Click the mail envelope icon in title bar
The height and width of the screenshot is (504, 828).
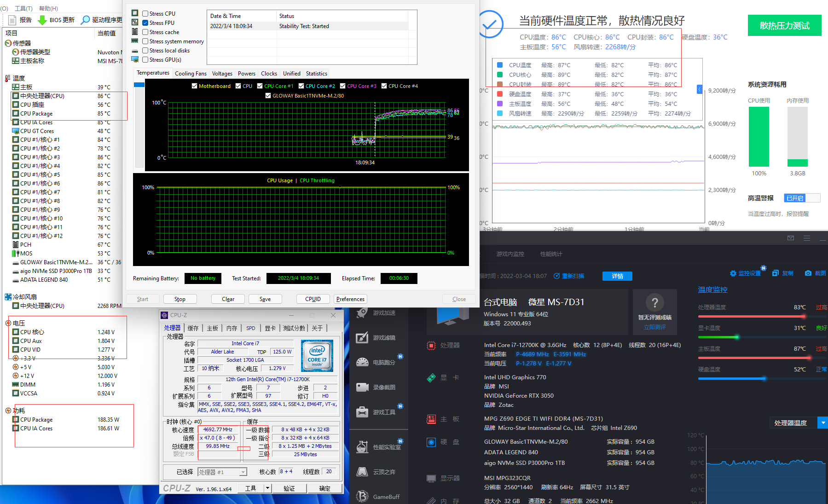pyautogui.click(x=791, y=238)
